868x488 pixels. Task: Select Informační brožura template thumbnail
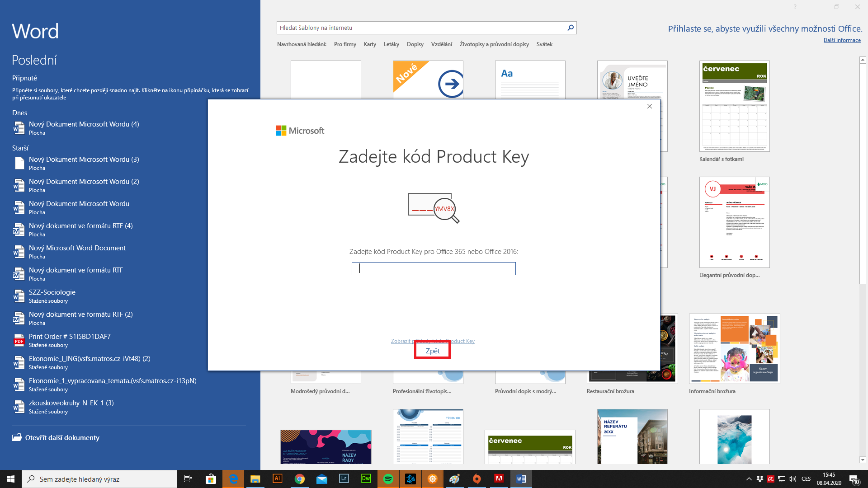pyautogui.click(x=734, y=349)
